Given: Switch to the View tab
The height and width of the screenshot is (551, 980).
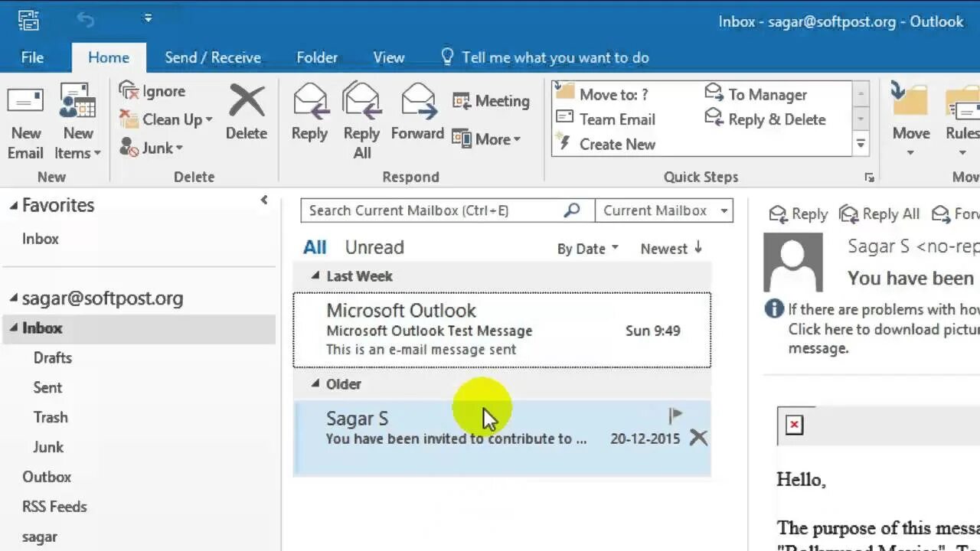Looking at the screenshot, I should coord(389,57).
